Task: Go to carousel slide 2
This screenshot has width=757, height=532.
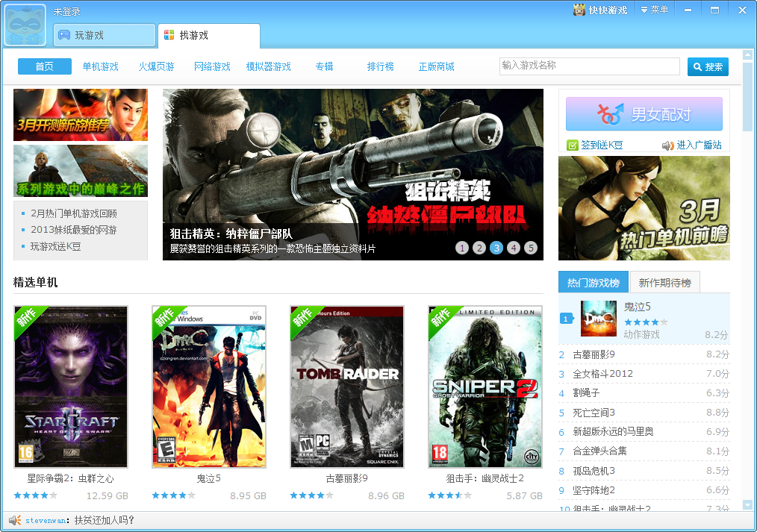Action: pyautogui.click(x=479, y=248)
